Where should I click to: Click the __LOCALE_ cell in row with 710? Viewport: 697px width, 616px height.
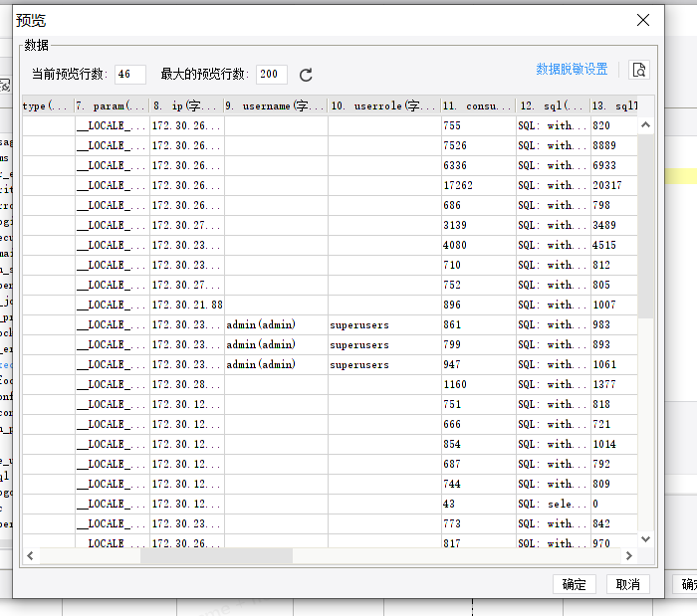pyautogui.click(x=112, y=265)
